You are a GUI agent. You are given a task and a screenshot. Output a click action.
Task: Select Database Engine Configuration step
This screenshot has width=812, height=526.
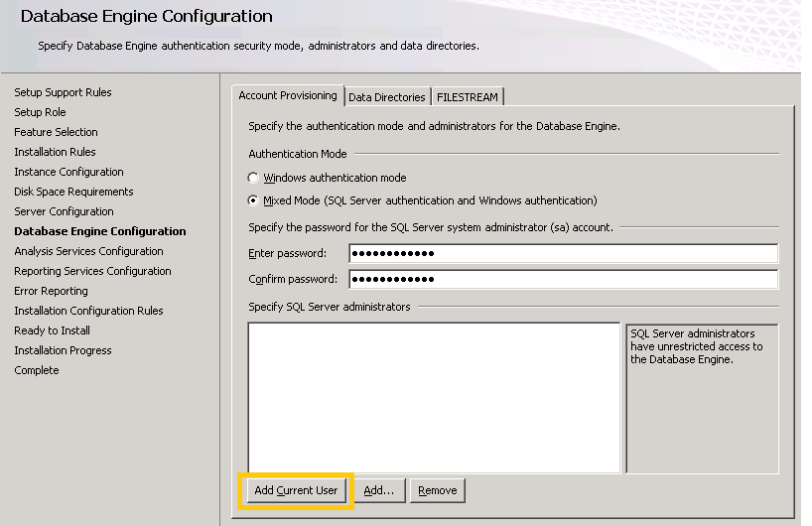(x=100, y=231)
